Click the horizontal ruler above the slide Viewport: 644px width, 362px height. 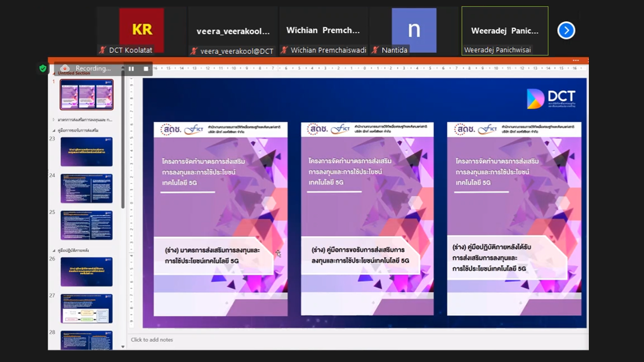point(364,68)
